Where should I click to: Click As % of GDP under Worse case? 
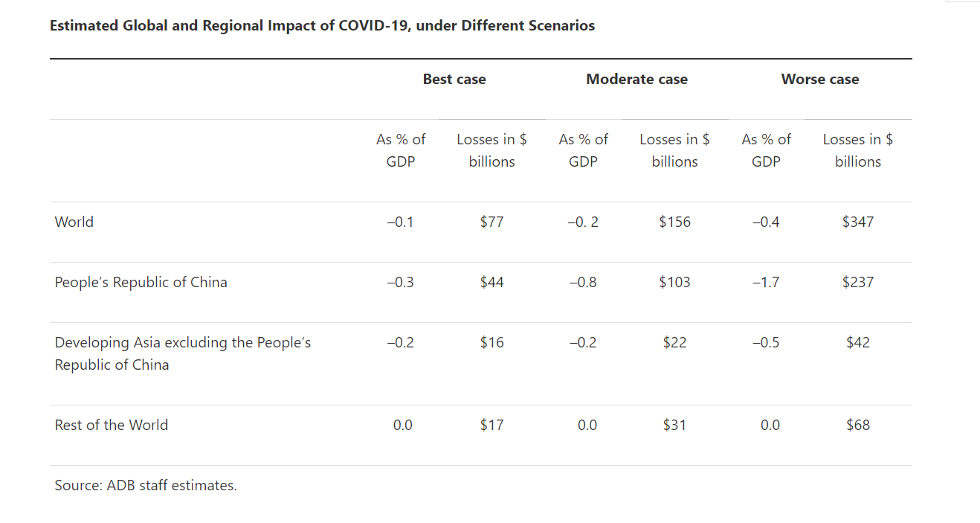click(766, 150)
